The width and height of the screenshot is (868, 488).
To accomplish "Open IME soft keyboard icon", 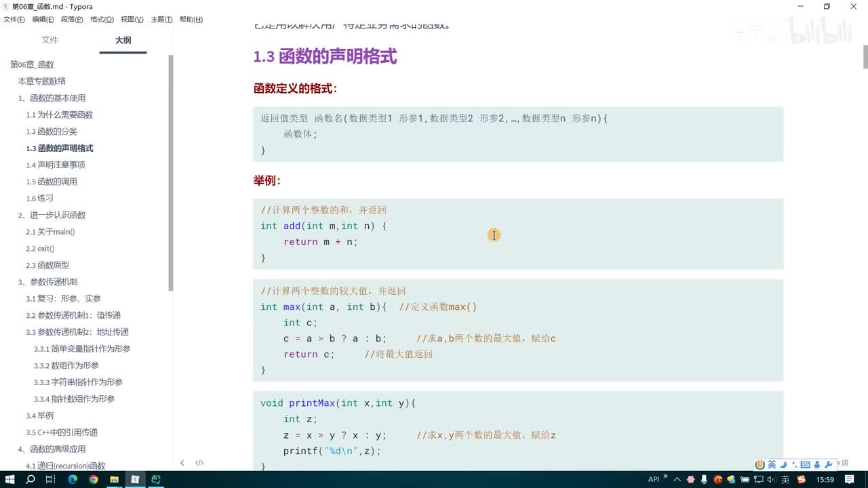I will (805, 464).
